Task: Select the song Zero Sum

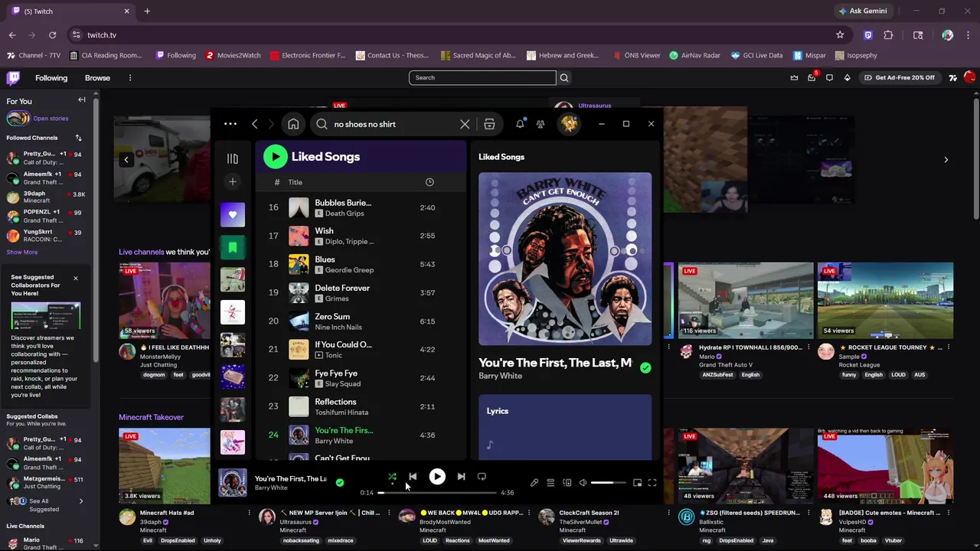Action: [x=332, y=316]
